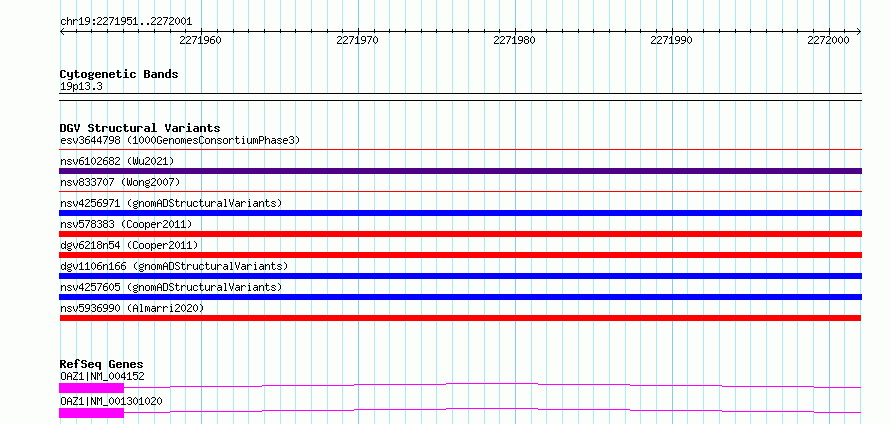Open gene label OAZ1|NM_004152
Image resolution: width=890 pixels, height=424 pixels.
click(x=102, y=376)
